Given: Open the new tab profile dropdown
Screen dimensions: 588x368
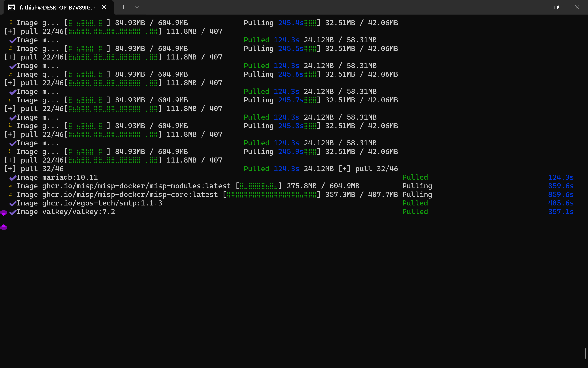Looking at the screenshot, I should coord(137,7).
